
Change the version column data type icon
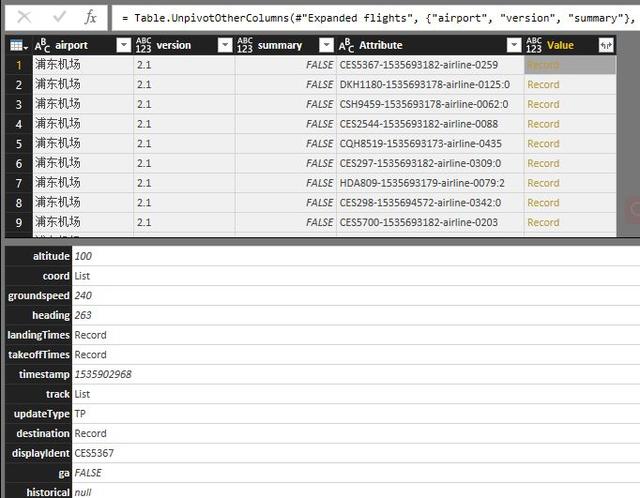point(144,45)
